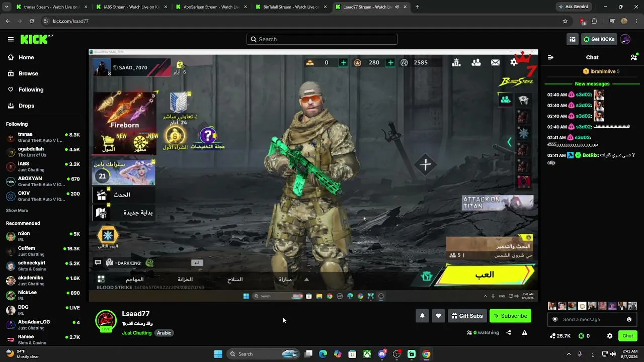Open ogabdullah channel from Following list
The image size is (644, 362).
pyautogui.click(x=43, y=152)
